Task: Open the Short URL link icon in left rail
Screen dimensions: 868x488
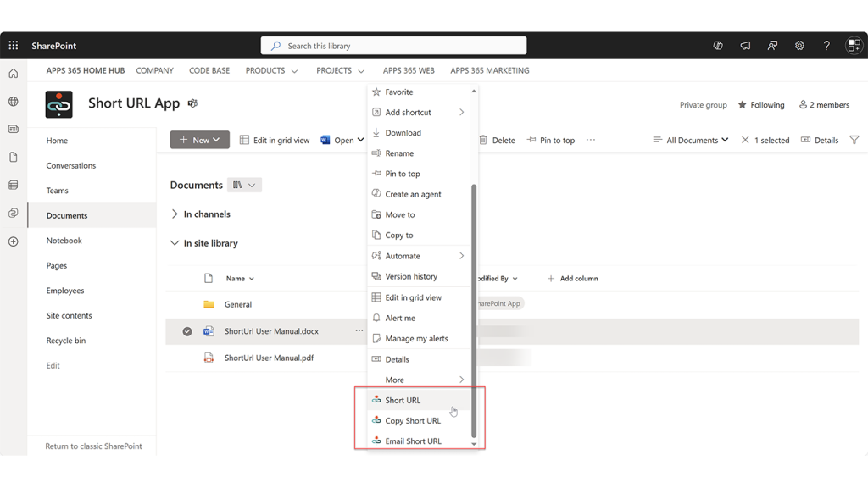Action: click(14, 213)
